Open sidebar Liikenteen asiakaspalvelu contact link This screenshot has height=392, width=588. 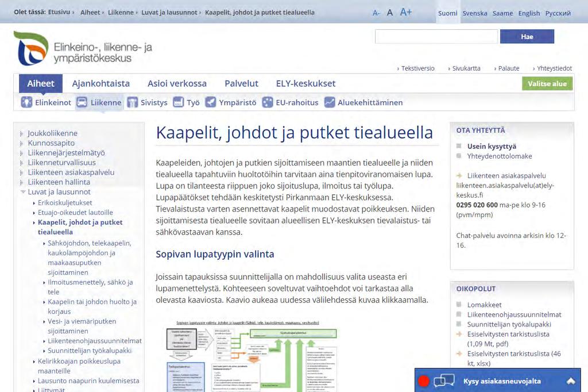506,176
